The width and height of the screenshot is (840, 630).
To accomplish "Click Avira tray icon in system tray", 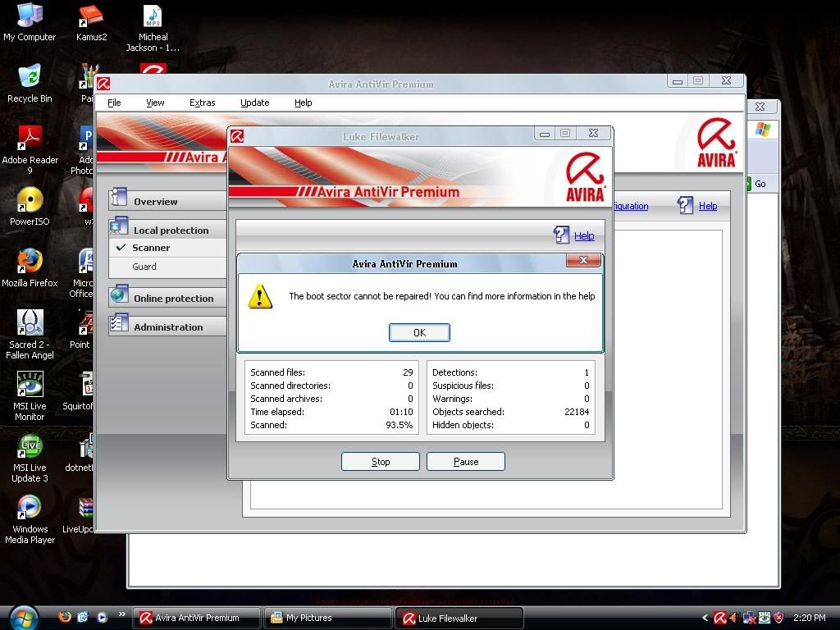I will click(x=720, y=618).
